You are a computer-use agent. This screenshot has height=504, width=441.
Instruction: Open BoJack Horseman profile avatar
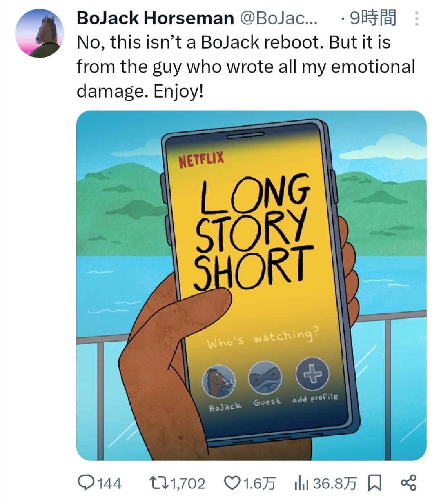pyautogui.click(x=40, y=33)
